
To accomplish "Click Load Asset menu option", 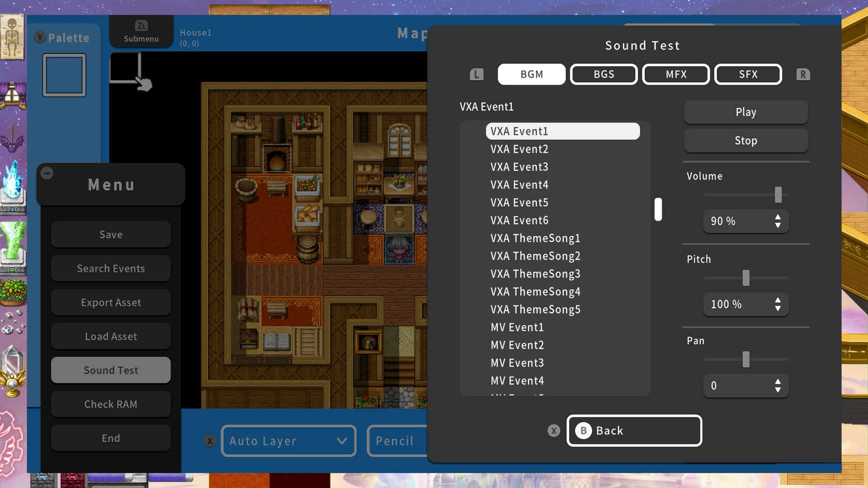I will (x=111, y=336).
